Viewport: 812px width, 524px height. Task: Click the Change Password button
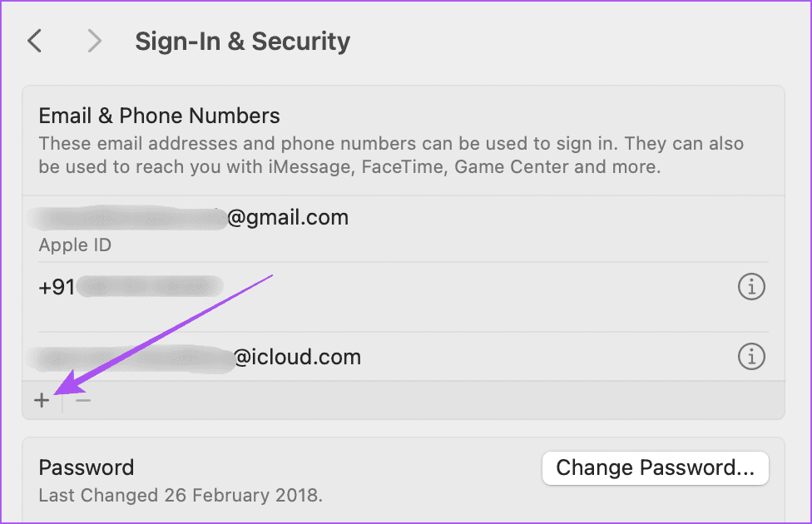(655, 467)
